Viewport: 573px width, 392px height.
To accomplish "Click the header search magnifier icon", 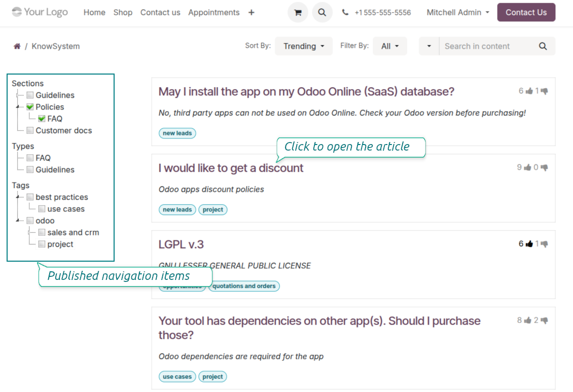I will coord(322,12).
